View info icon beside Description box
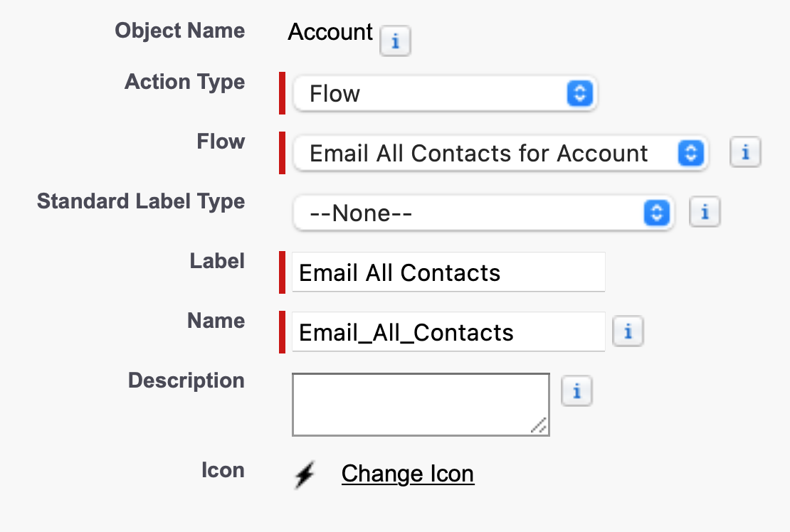This screenshot has width=790, height=532. [576, 390]
